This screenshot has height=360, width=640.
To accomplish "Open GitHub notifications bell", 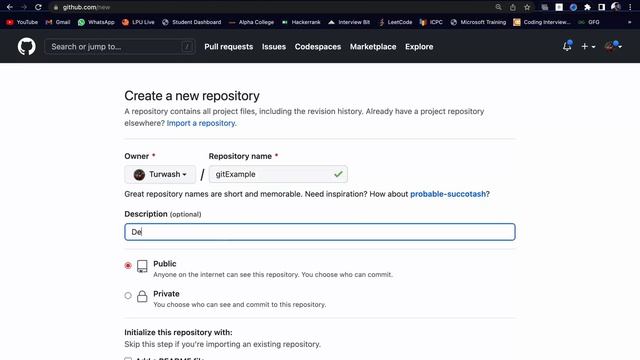I will pos(567,46).
